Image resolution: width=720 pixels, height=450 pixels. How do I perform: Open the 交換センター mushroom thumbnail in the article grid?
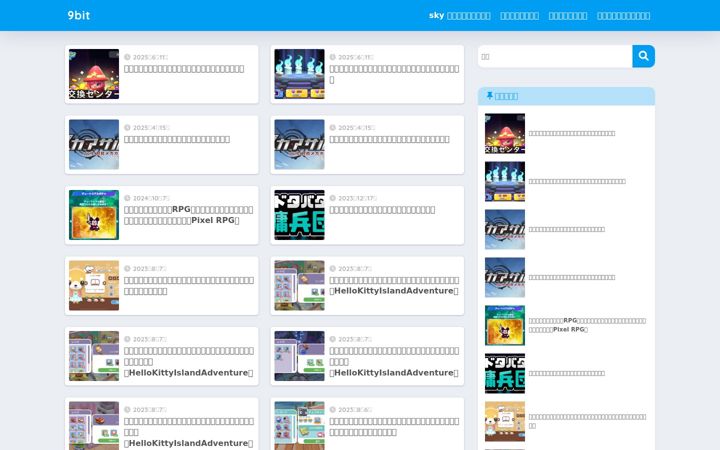point(94,74)
